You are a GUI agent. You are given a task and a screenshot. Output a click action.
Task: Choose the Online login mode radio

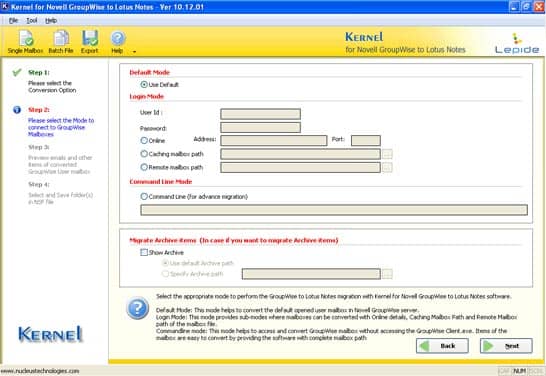click(144, 140)
